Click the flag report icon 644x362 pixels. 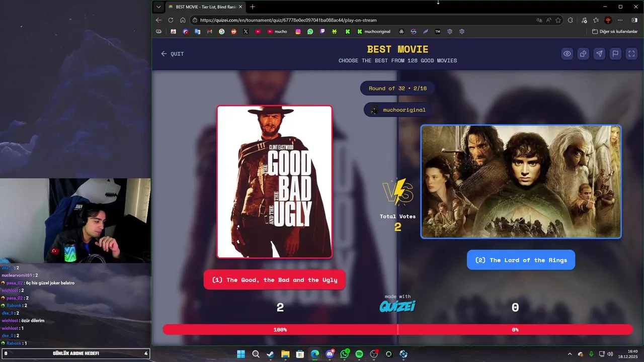point(615,54)
